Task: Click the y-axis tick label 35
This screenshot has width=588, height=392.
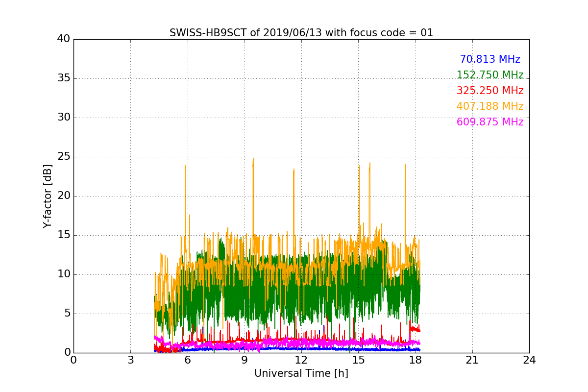Action: pyautogui.click(x=64, y=78)
